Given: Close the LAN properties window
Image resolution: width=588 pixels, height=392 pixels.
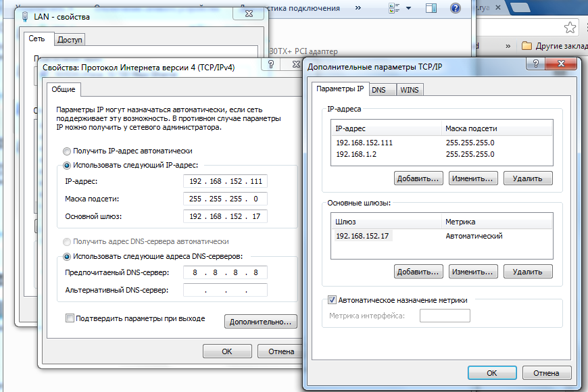Looking at the screenshot, I should tap(249, 14).
